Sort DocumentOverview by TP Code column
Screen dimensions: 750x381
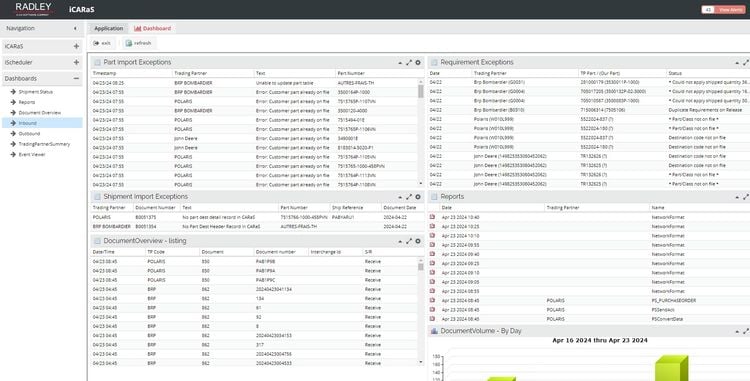point(173,251)
